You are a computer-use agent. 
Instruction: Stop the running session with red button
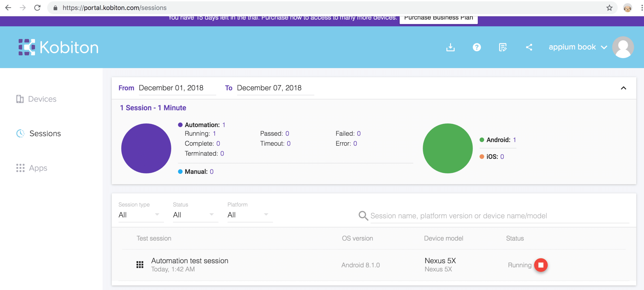pyautogui.click(x=541, y=265)
